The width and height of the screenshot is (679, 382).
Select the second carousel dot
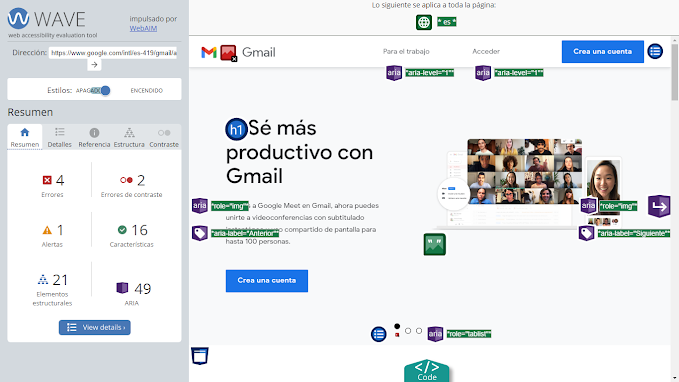pyautogui.click(x=408, y=331)
